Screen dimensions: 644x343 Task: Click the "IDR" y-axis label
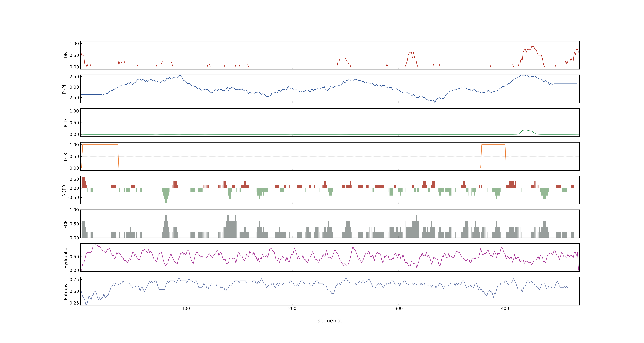pos(66,55)
